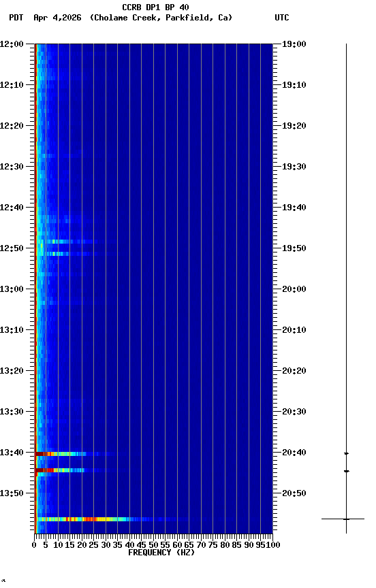
Task: Click the '12:50' PDT time label
Action: point(12,248)
